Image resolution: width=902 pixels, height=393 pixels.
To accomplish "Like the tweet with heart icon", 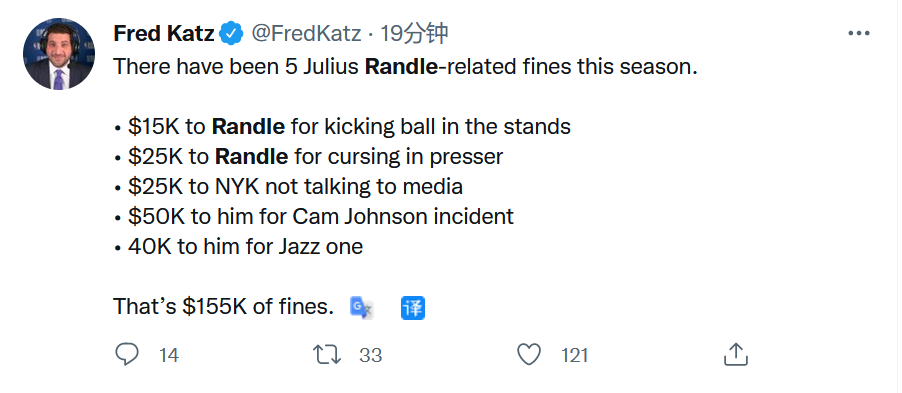I will pos(529,354).
